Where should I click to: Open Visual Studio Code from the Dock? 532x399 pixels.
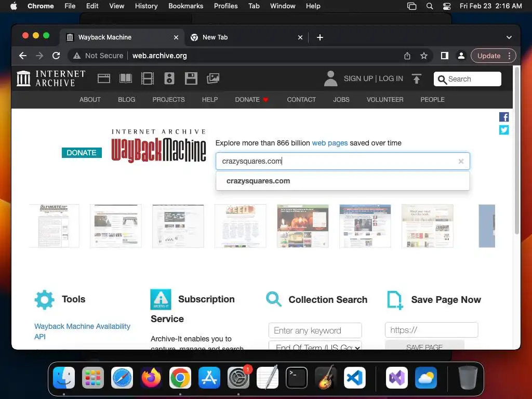click(354, 378)
